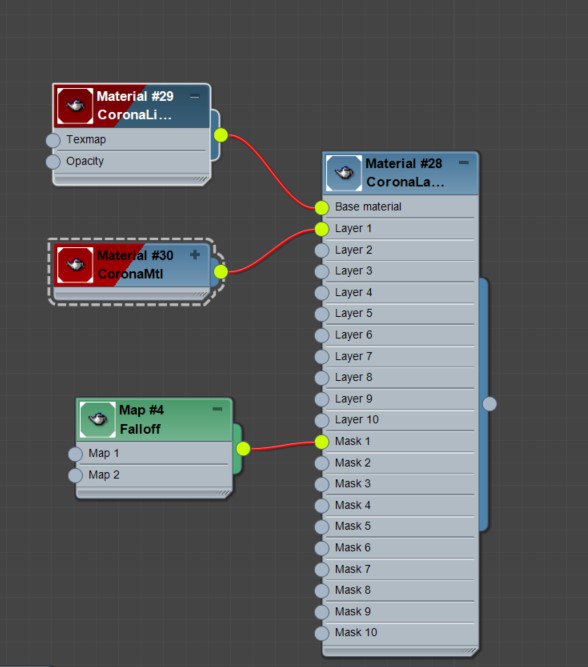Click the Mask 6 slot label

pos(352,547)
